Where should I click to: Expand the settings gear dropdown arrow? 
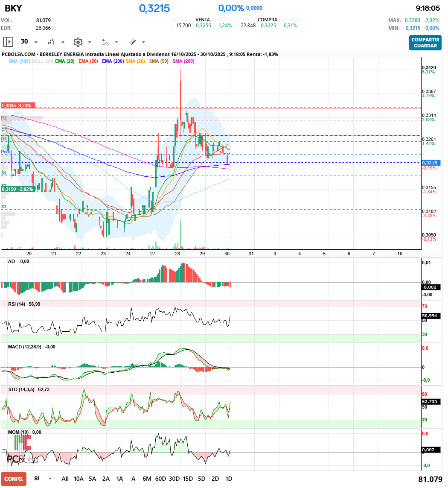pyautogui.click(x=90, y=42)
